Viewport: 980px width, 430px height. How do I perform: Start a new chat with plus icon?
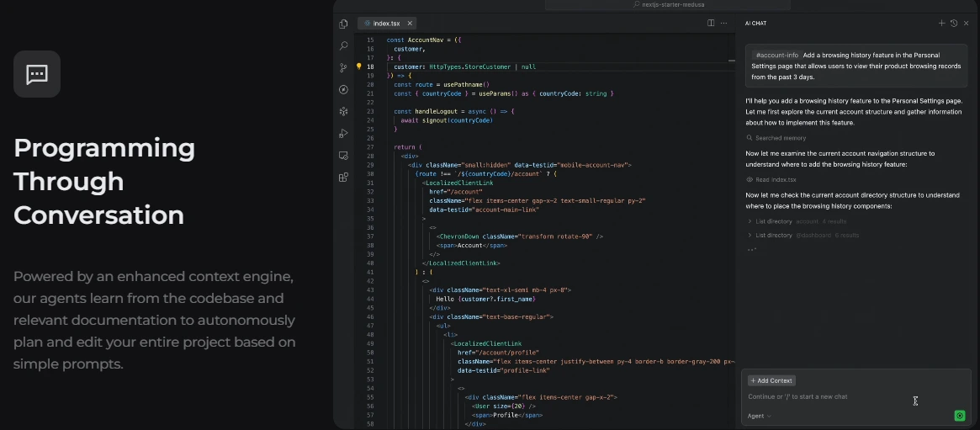tap(941, 23)
